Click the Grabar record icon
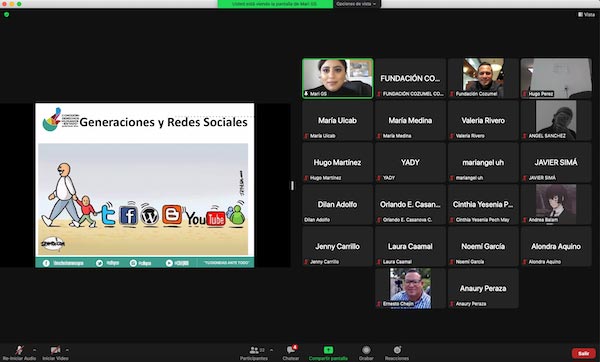The image size is (600, 362). click(366, 350)
